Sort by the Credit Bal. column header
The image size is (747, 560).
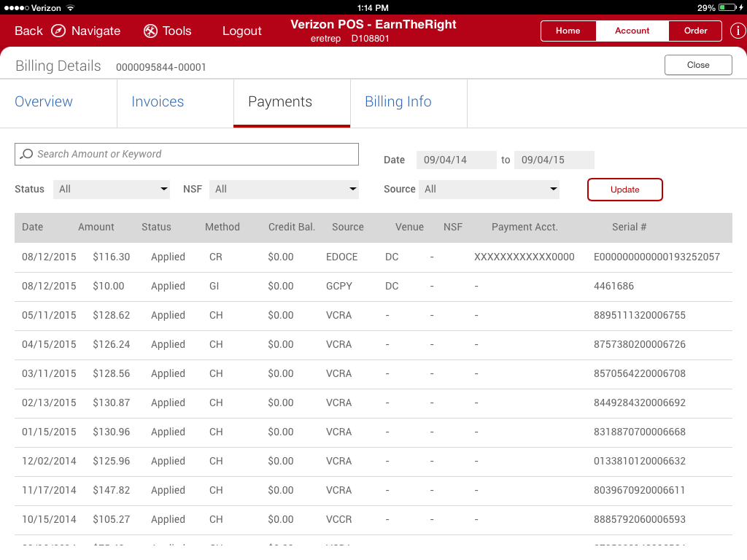pos(292,227)
